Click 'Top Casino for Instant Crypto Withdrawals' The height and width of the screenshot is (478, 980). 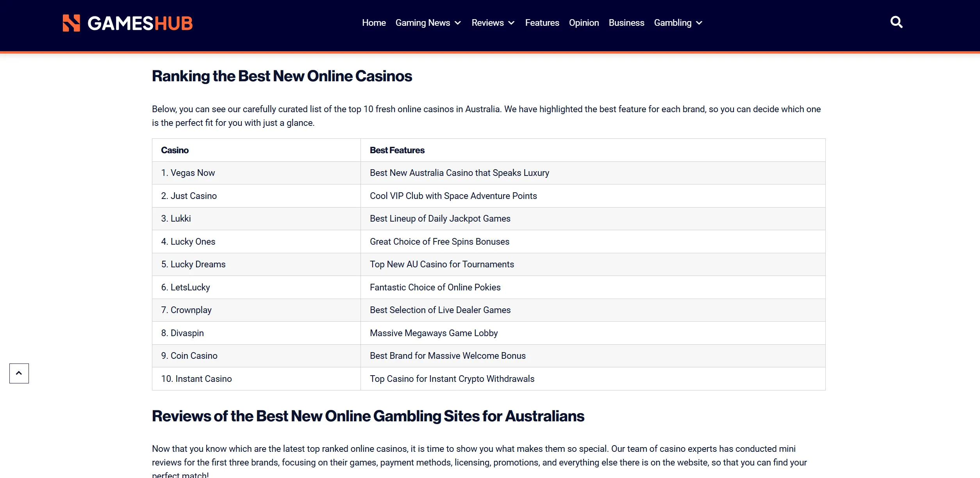point(452,379)
